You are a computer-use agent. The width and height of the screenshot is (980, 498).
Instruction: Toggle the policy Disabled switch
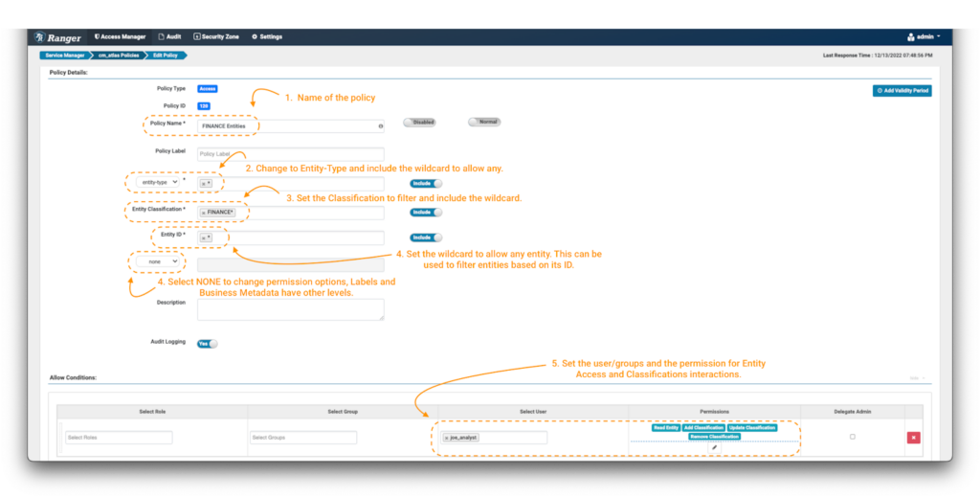[x=420, y=123]
